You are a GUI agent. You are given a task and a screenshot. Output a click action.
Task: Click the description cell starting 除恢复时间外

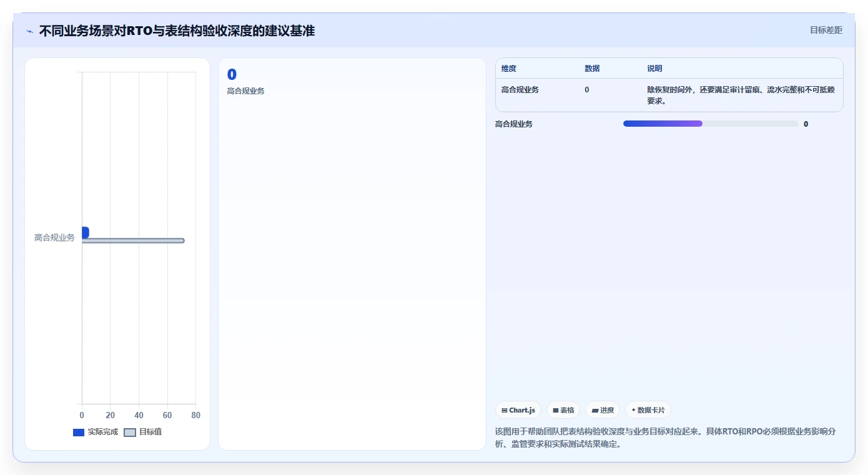click(741, 95)
